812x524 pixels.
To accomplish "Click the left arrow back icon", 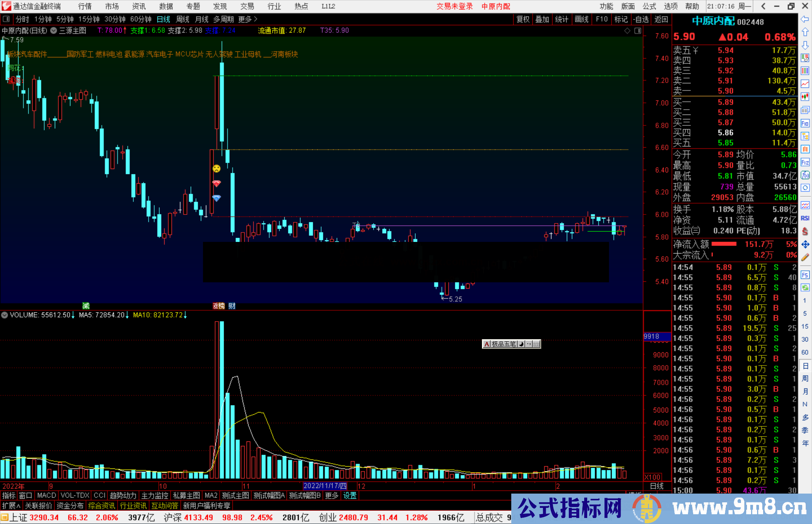I will [805, 19].
